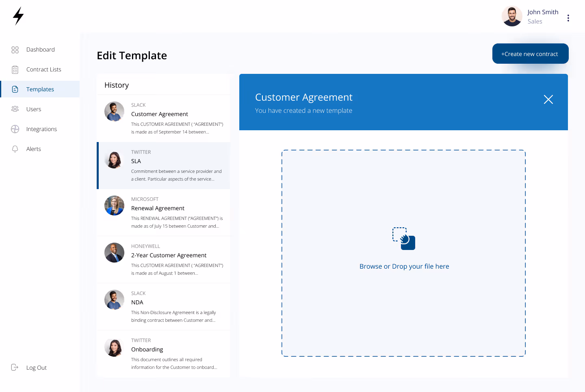
Task: Open the Contract Lists icon
Action: tap(15, 69)
